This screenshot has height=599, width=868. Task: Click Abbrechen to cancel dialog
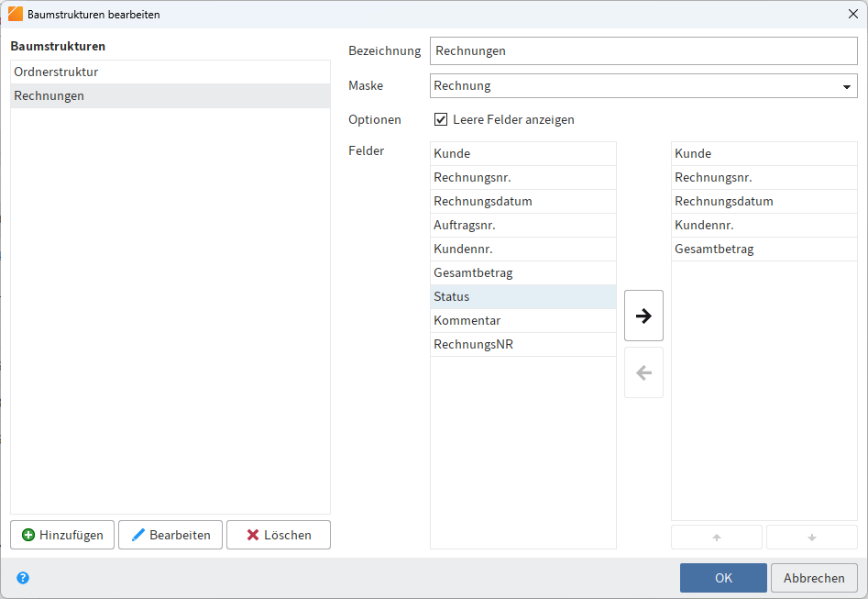pos(814,578)
